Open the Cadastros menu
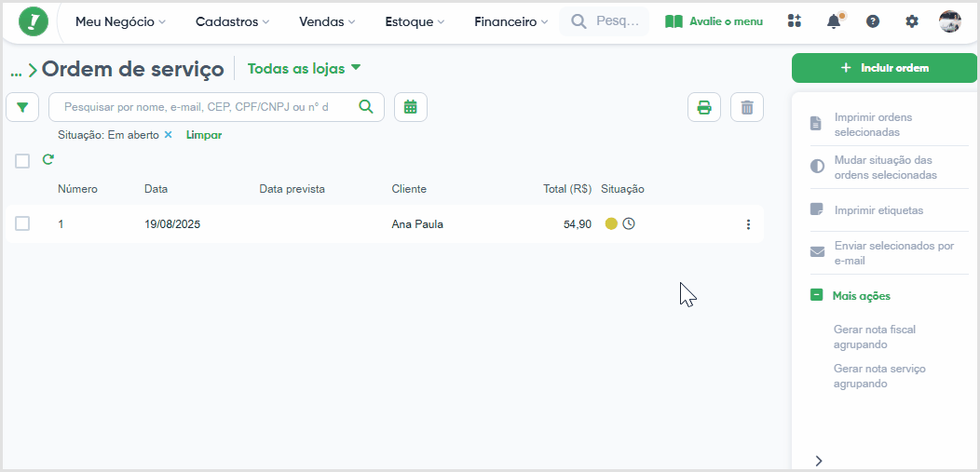The image size is (980, 472). 233,21
